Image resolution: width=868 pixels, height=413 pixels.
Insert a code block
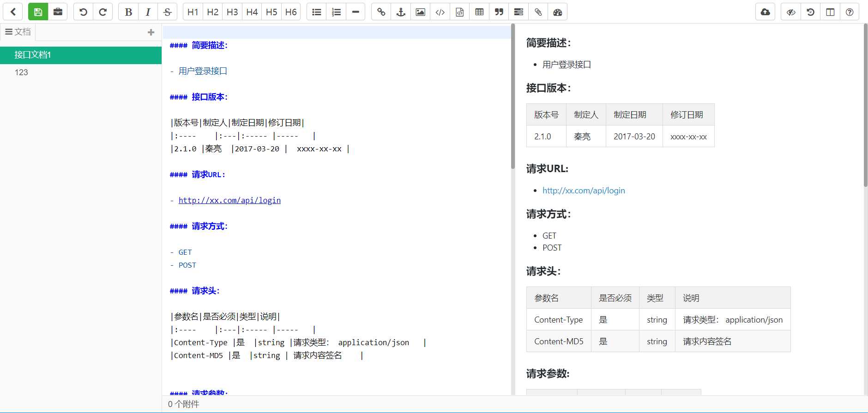pos(460,12)
